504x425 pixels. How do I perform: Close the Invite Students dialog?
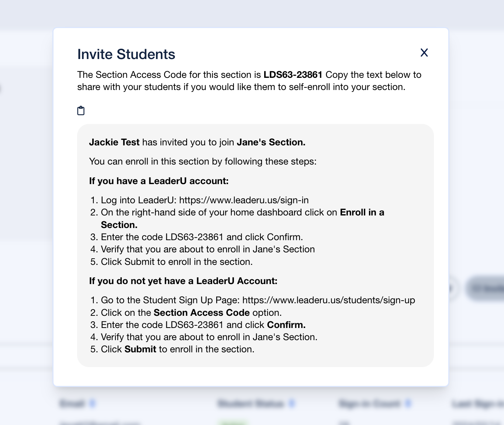point(424,53)
